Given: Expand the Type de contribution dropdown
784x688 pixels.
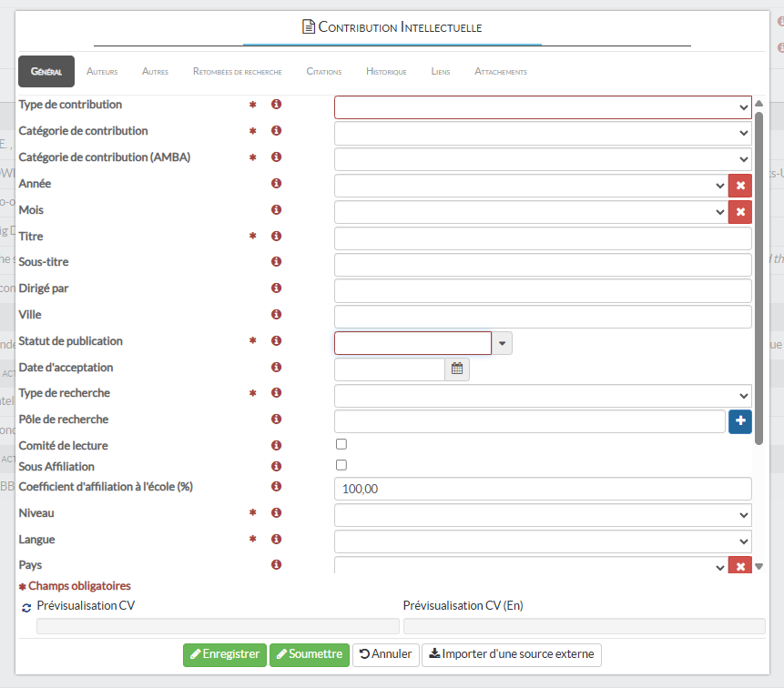Looking at the screenshot, I should point(543,107).
